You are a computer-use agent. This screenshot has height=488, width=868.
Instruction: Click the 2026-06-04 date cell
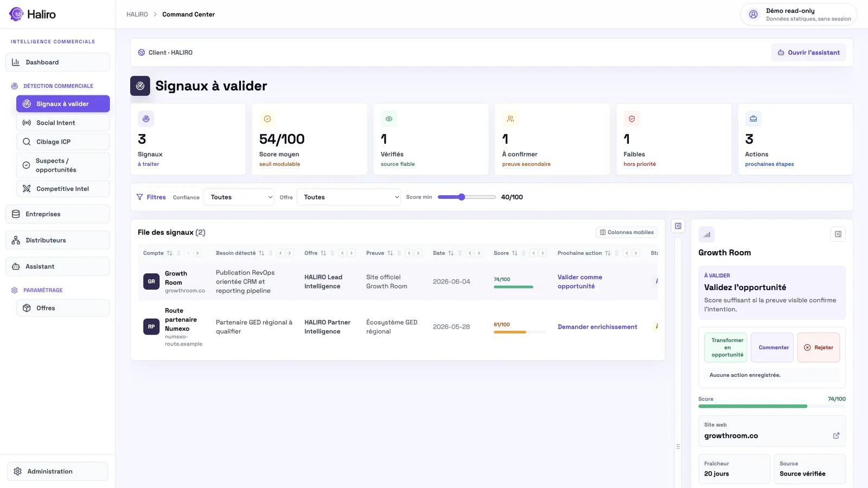point(451,282)
